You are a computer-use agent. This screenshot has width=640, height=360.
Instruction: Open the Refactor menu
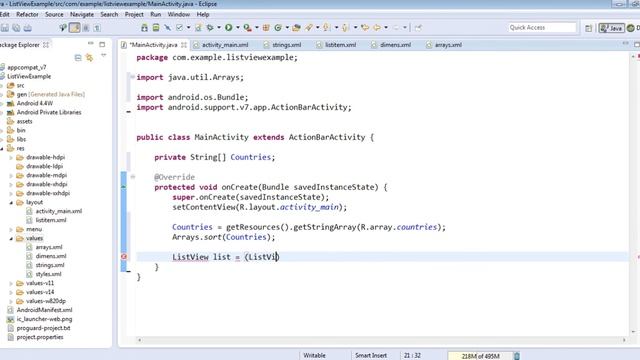click(x=27, y=14)
